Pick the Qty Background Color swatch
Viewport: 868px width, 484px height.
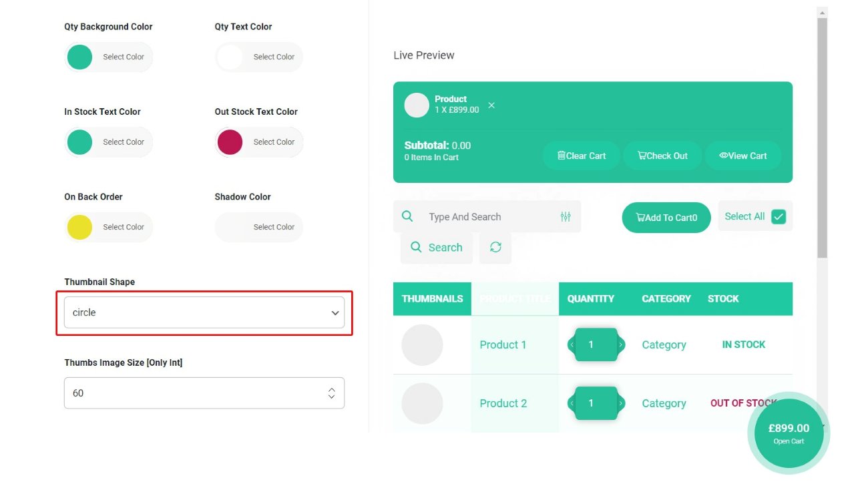(x=80, y=57)
